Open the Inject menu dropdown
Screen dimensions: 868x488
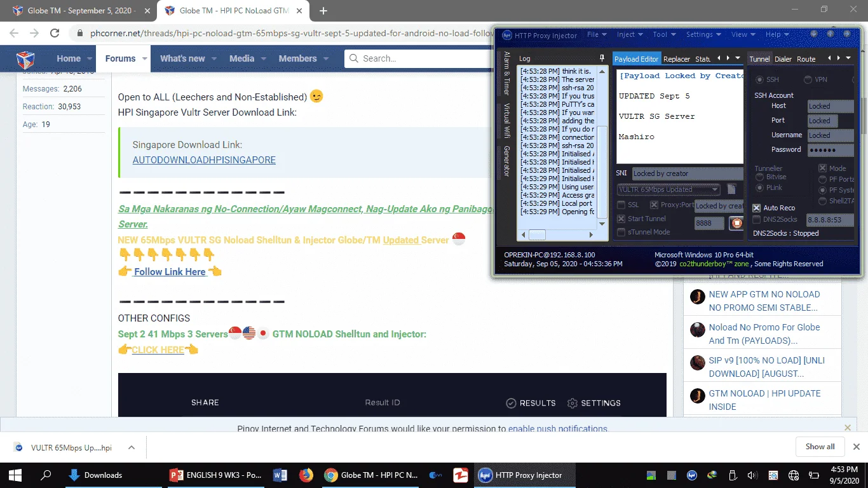click(x=630, y=35)
